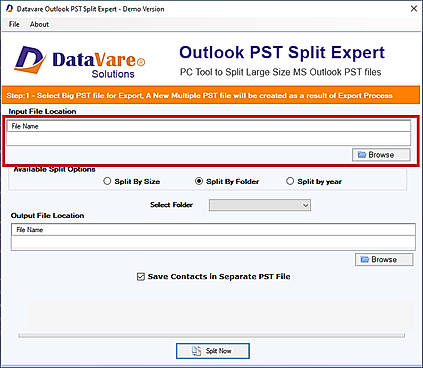Click the DataVare Solutions logo
423x368 pixels.
pyautogui.click(x=80, y=62)
